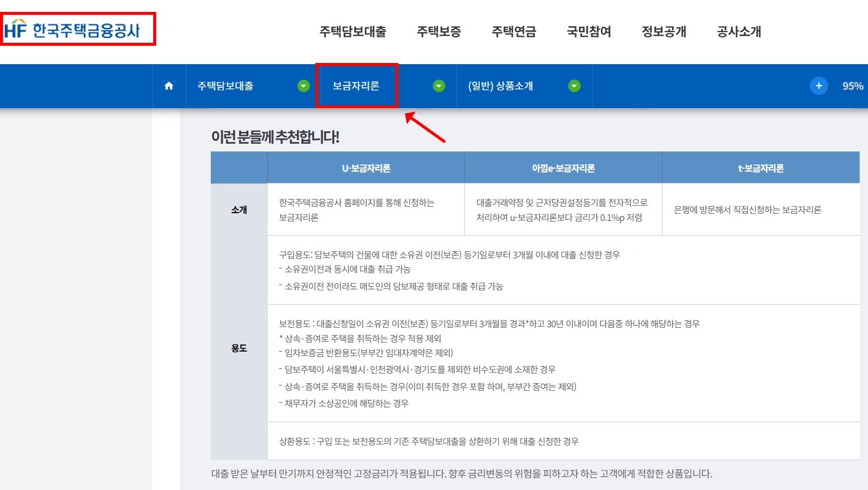Open the 주택연금 top menu
Viewport: 868px width, 490px height.
coord(514,31)
